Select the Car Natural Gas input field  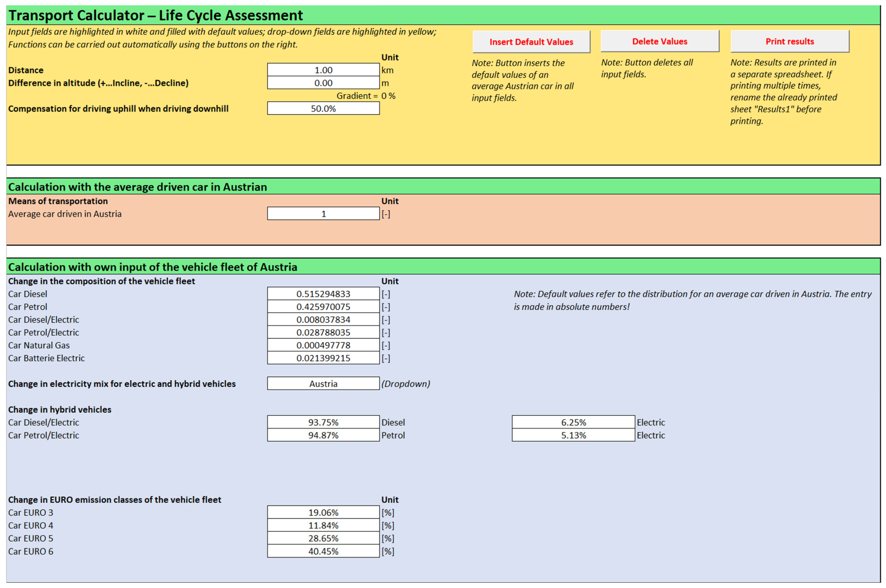pyautogui.click(x=323, y=345)
